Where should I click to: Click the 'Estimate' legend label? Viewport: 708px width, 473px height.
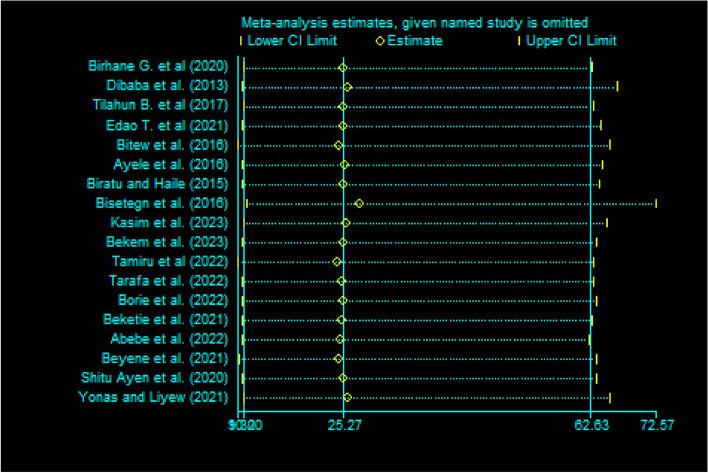(x=415, y=41)
